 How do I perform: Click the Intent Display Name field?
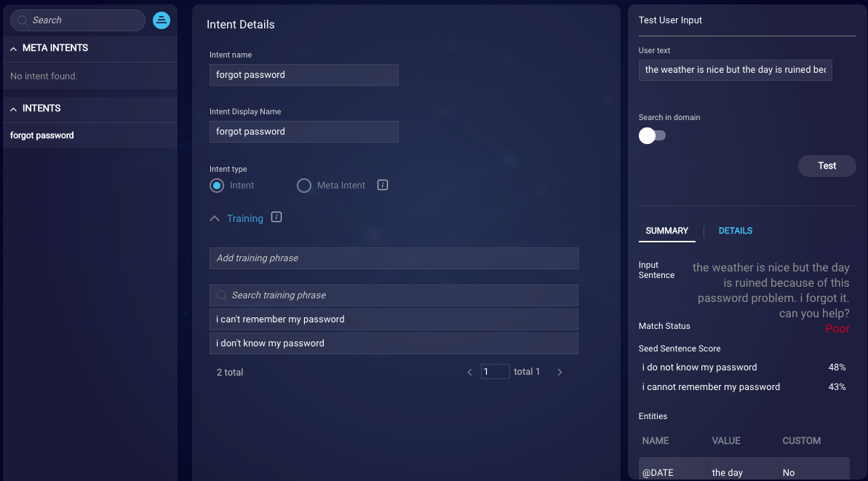304,132
